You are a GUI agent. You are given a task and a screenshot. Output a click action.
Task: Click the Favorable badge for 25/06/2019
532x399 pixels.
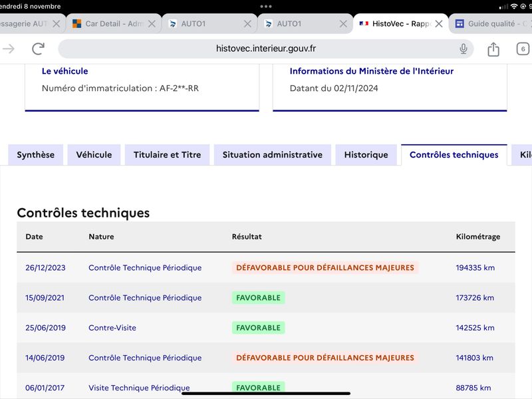(258, 328)
